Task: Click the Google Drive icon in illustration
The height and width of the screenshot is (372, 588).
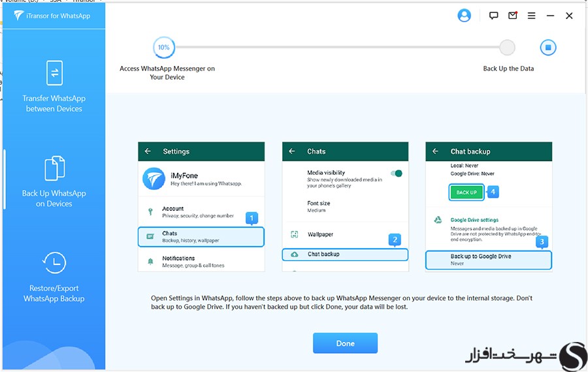Action: point(438,220)
